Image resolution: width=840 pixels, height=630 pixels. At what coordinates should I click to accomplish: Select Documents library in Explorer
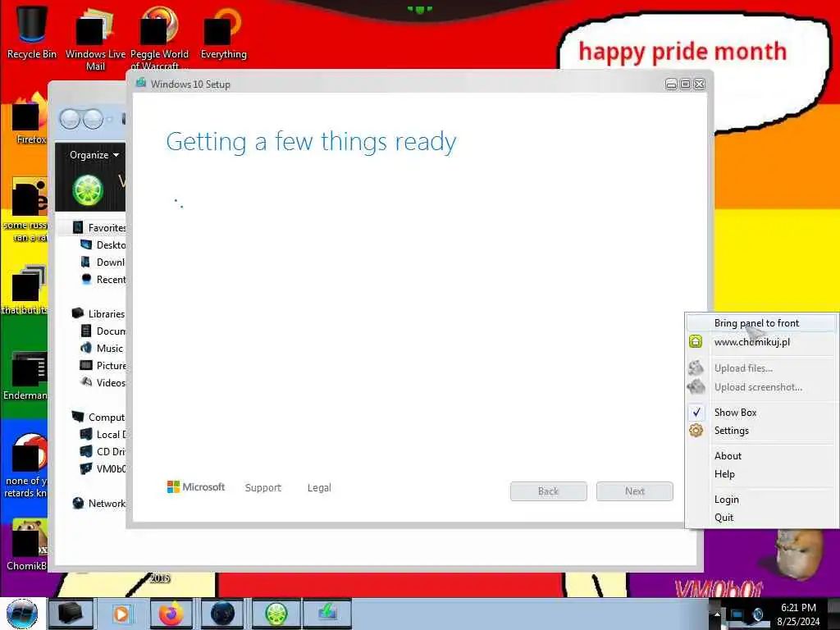[x=103, y=331]
